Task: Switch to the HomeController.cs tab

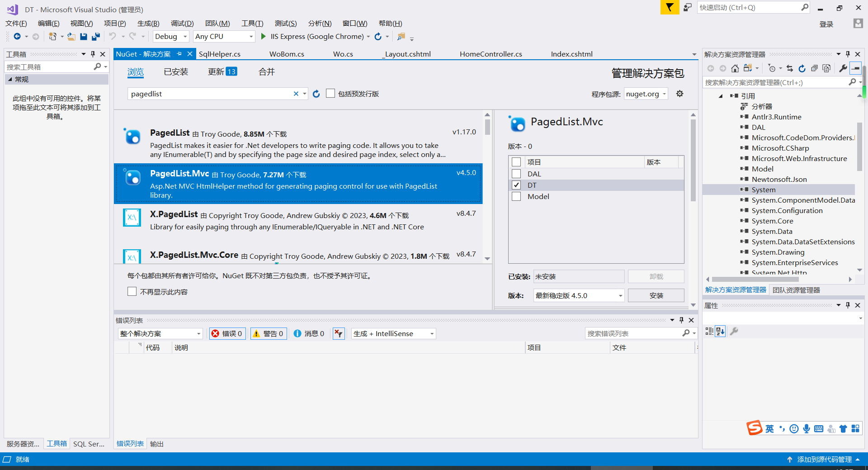Action: 491,54
